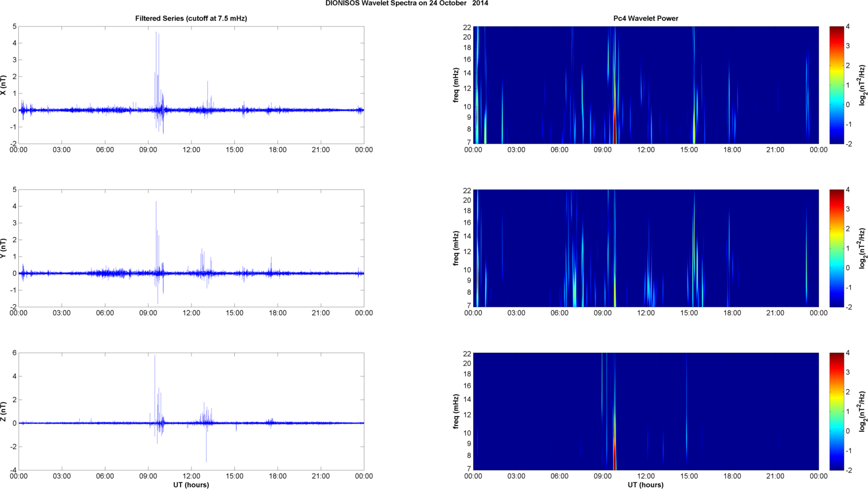868x489 pixels.
Task: Click the tallest spike in the X filtered series
Action: pos(156,69)
